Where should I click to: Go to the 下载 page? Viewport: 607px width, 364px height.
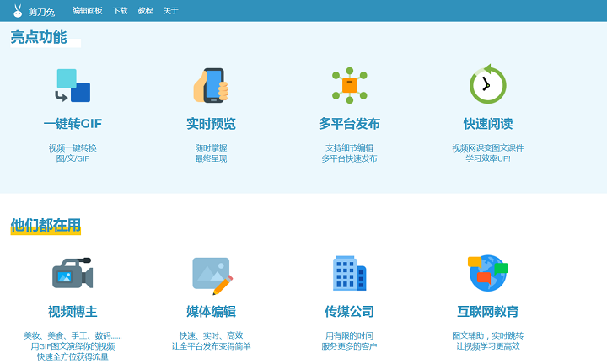[121, 11]
